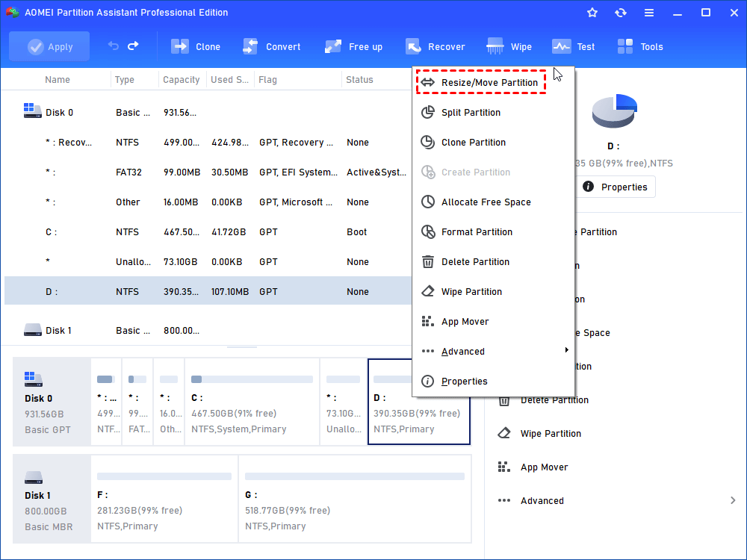This screenshot has width=747, height=560.
Task: Click the Split Partition pie icon
Action: point(428,113)
